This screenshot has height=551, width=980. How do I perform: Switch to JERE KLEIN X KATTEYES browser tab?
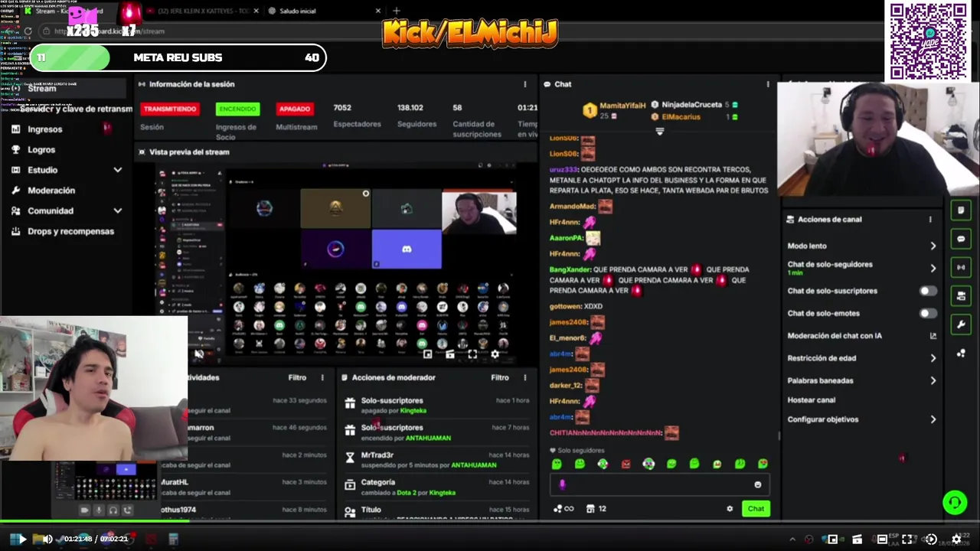coord(201,11)
